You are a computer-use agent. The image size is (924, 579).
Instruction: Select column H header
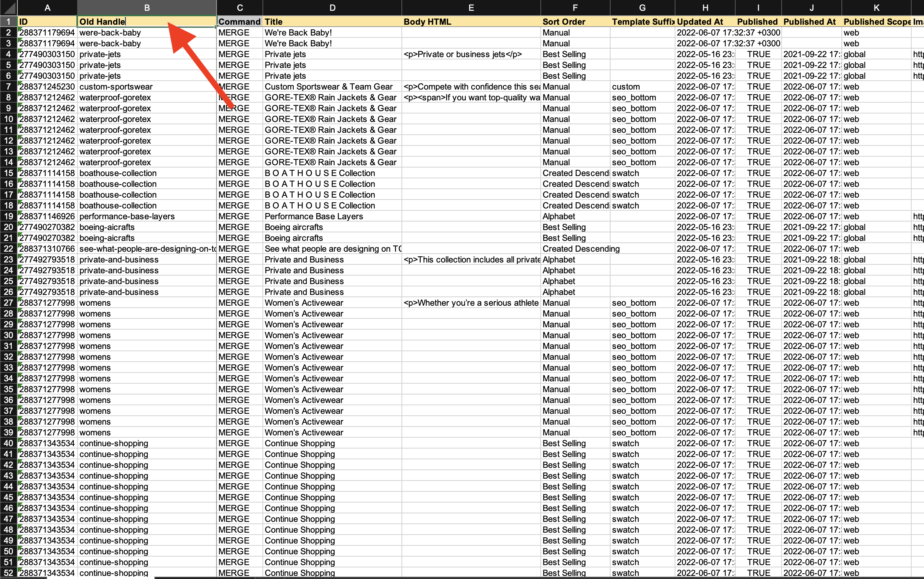point(705,7)
